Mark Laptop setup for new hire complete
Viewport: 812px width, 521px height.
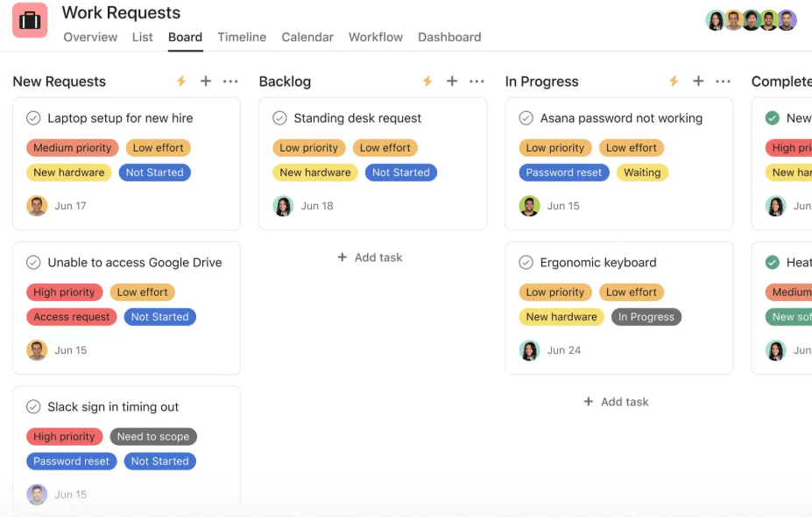[x=33, y=118]
